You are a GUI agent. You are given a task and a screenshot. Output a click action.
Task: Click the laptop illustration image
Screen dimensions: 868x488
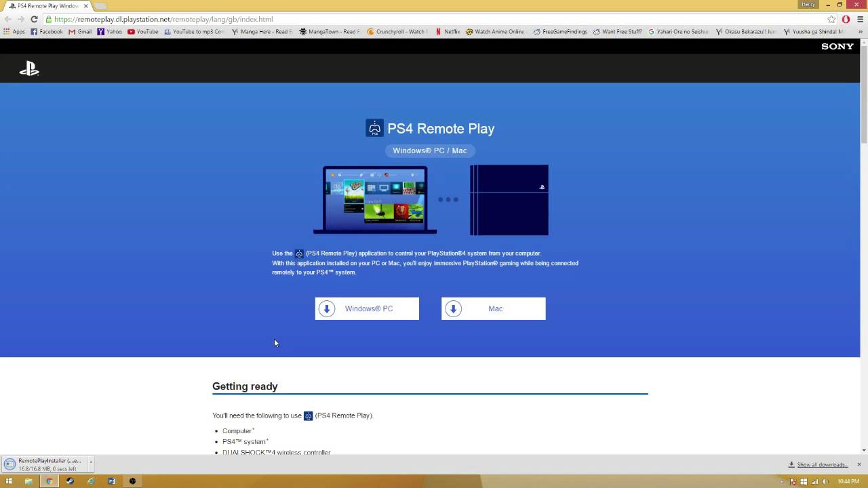(375, 200)
